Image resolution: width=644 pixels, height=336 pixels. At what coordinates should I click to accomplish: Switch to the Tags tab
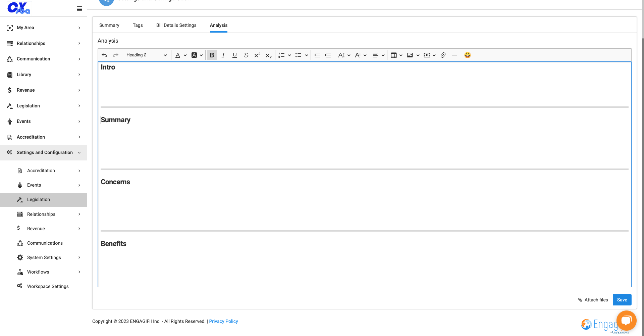pyautogui.click(x=138, y=25)
